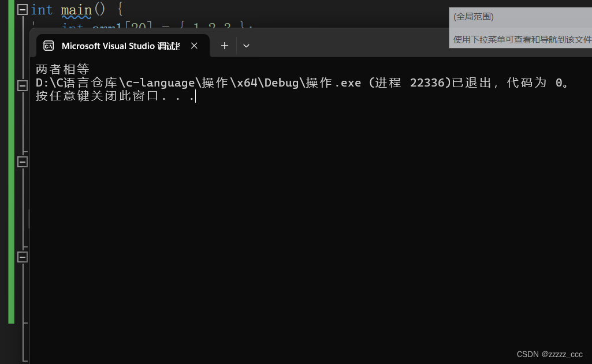
Task: Click the console icon on the terminal tab
Action: (x=49, y=46)
